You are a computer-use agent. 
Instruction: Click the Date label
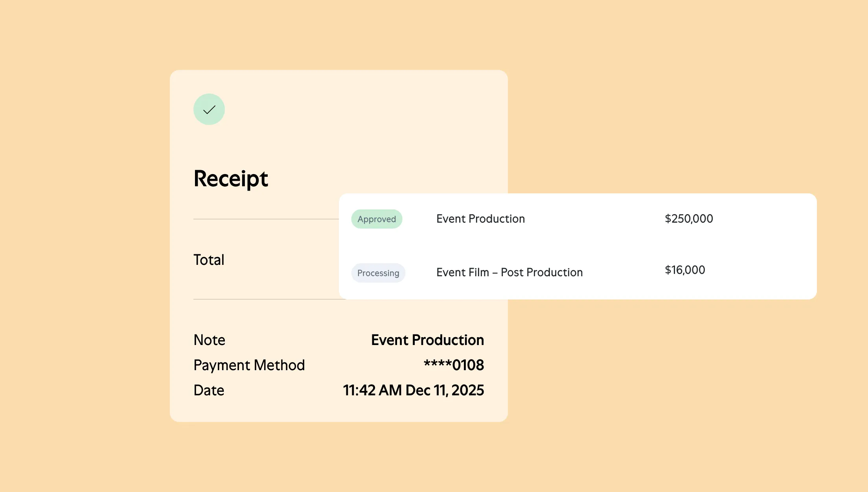pos(209,390)
